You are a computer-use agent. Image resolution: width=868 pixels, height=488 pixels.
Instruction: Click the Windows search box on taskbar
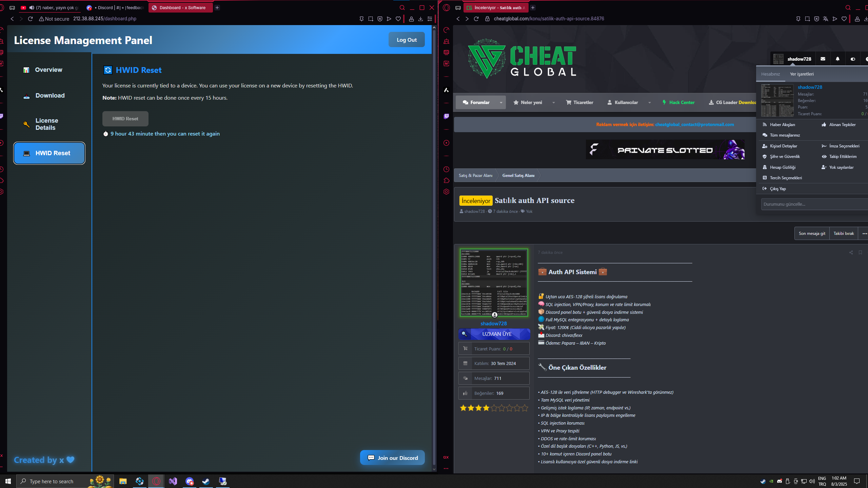[x=65, y=481]
